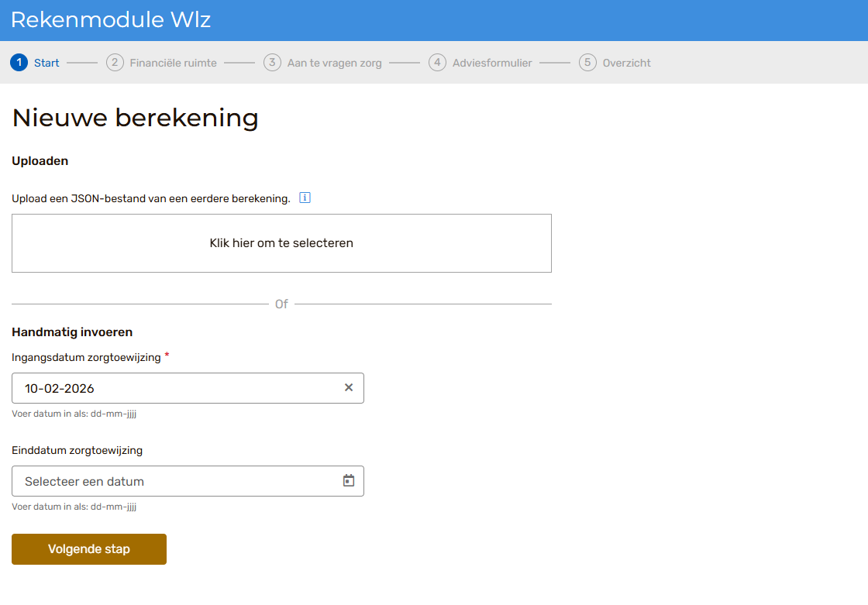Click the step 4 number circle
868x605 pixels.
pos(438,63)
